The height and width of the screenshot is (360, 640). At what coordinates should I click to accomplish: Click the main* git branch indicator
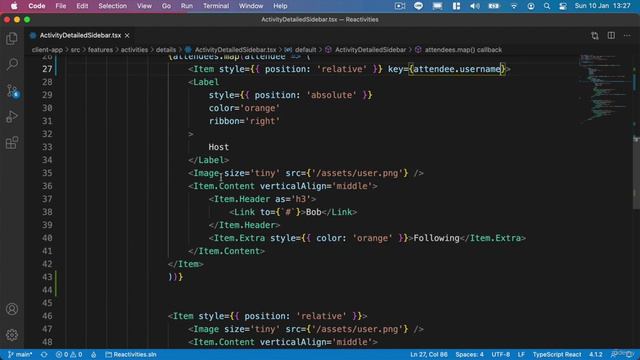click(x=20, y=354)
